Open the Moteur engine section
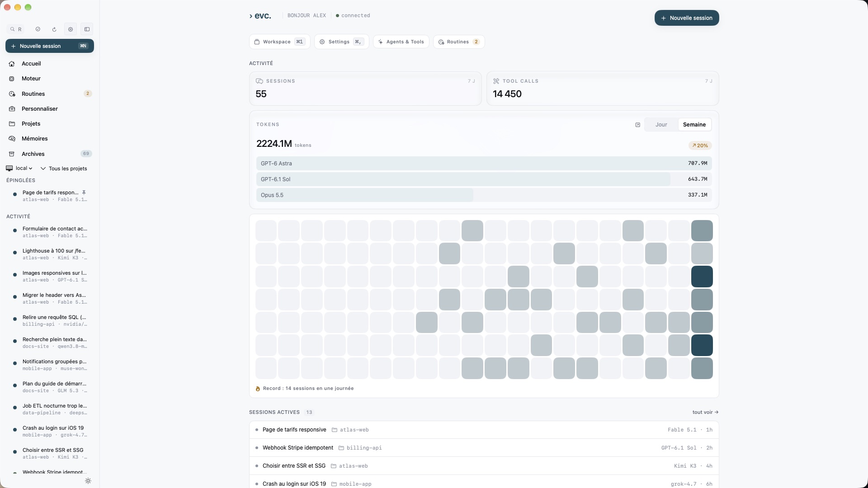 (50, 79)
